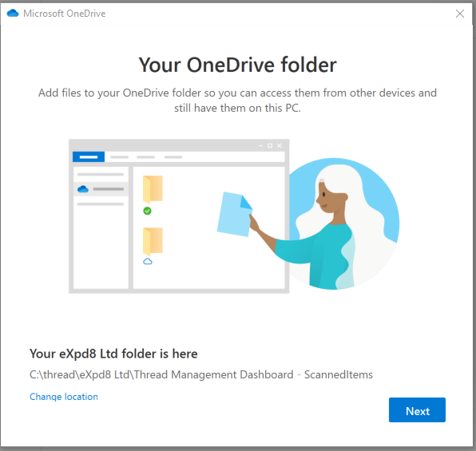
Task: Select the folder above the green checkmark
Action: pyautogui.click(x=153, y=189)
